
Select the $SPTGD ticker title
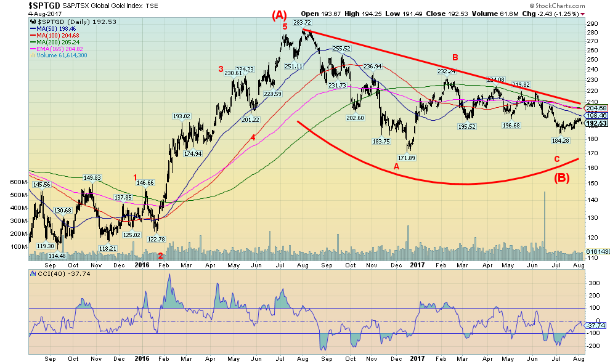pyautogui.click(x=44, y=6)
